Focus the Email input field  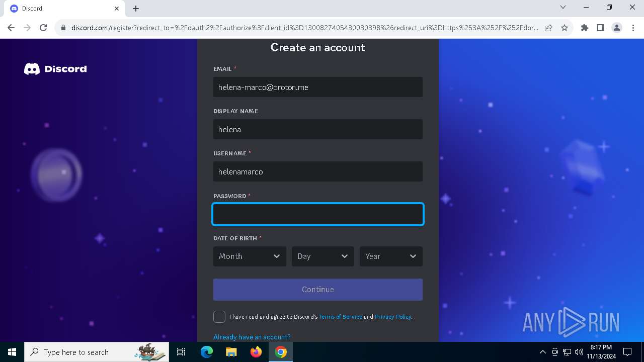click(318, 87)
